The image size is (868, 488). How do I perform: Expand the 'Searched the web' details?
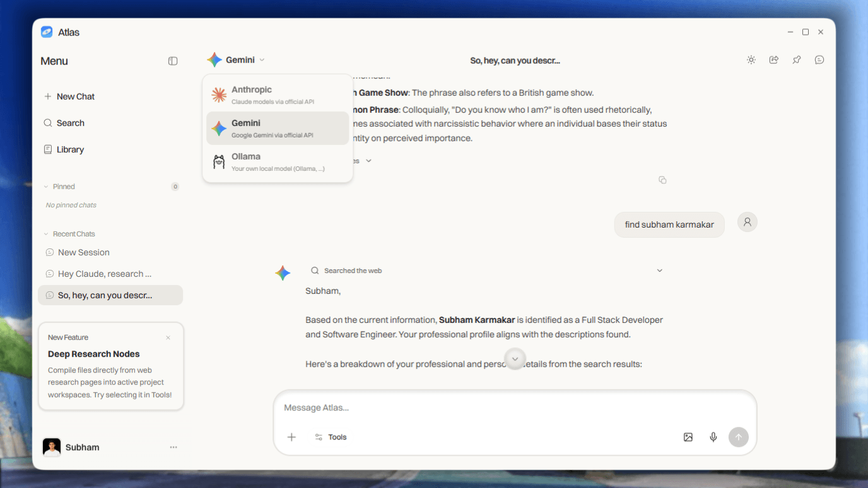coord(660,270)
